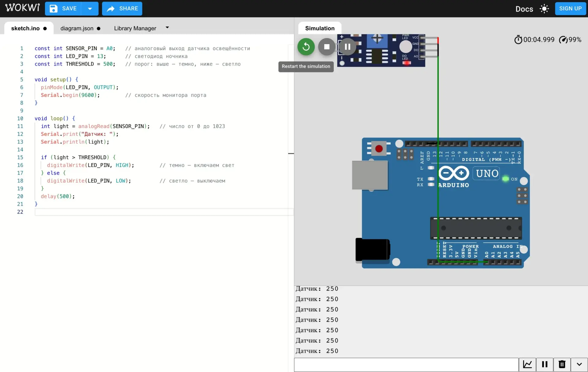Expand the file tabs dropdown arrow
The image size is (588, 372).
(167, 28)
